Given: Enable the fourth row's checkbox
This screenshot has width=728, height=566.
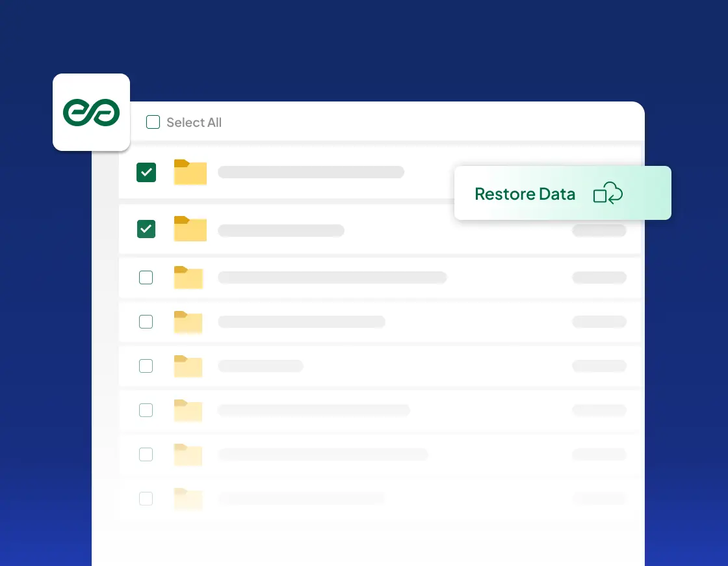Looking at the screenshot, I should (146, 322).
